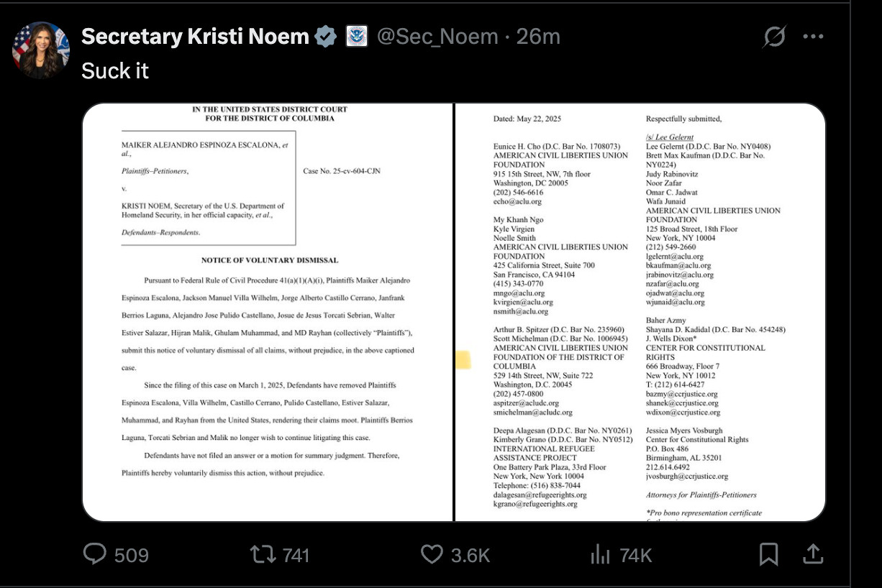The width and height of the screenshot is (882, 588).
Task: Bookmark this post
Action: point(768,554)
